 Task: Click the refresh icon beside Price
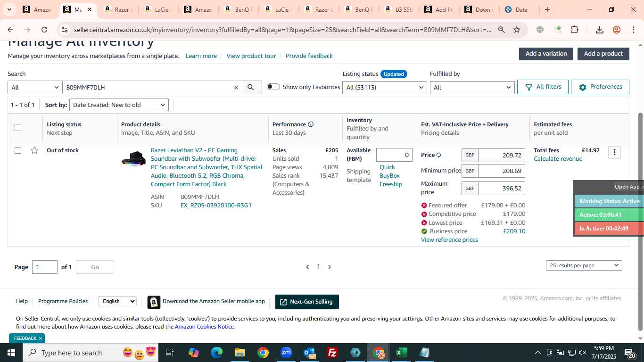(x=439, y=155)
